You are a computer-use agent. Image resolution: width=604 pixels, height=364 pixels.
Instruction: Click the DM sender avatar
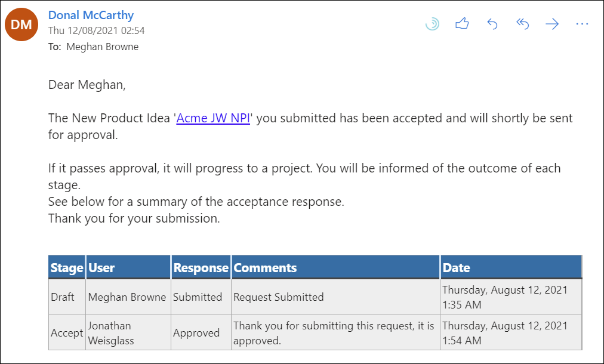coord(21,24)
